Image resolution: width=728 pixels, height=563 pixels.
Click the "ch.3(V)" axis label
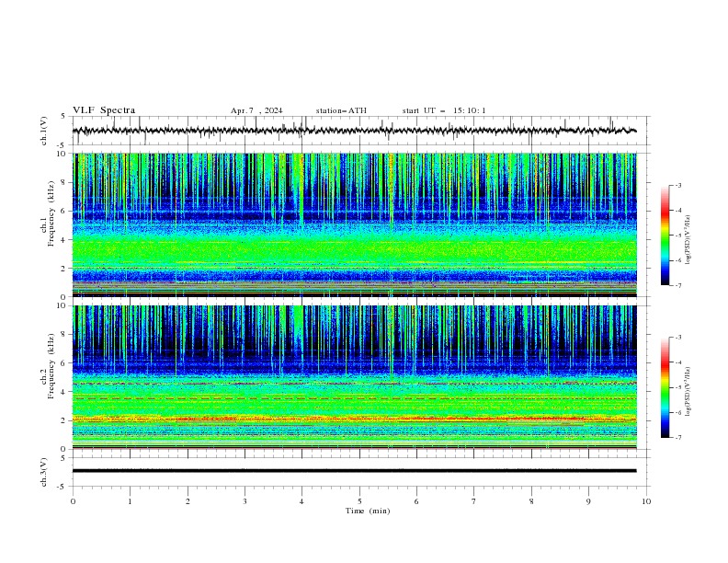click(x=44, y=472)
